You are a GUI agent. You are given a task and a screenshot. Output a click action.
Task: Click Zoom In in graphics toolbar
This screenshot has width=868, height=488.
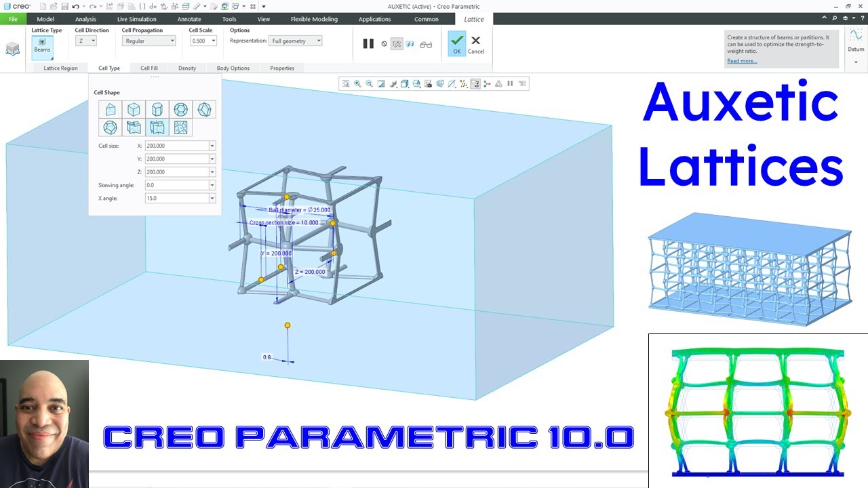[357, 84]
